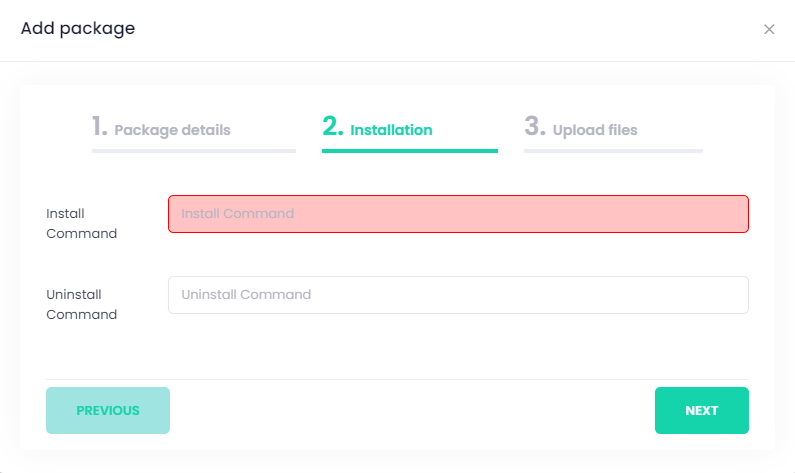The height and width of the screenshot is (473, 795).
Task: Click the grey bar under Package details
Action: [x=193, y=151]
